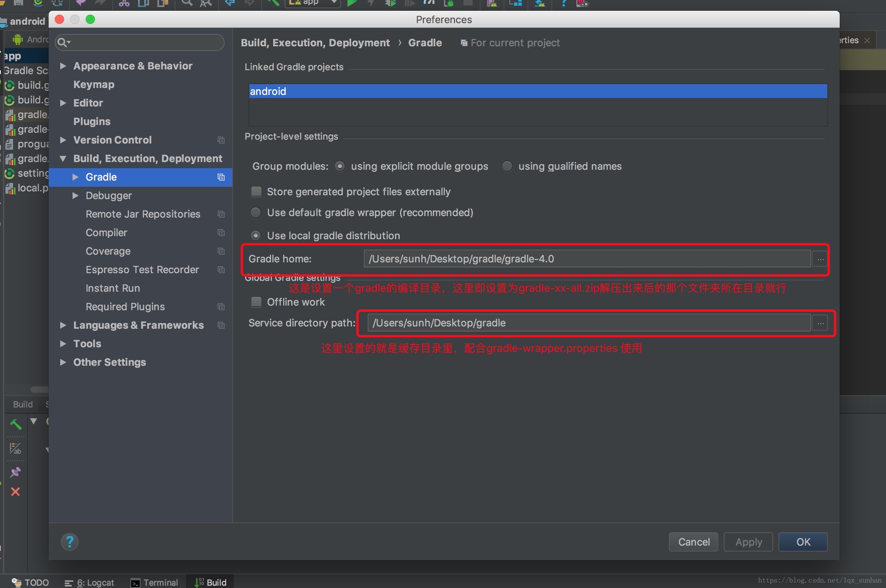The width and height of the screenshot is (886, 588).
Task: Click local.p properties file in project tree
Action: 26,188
